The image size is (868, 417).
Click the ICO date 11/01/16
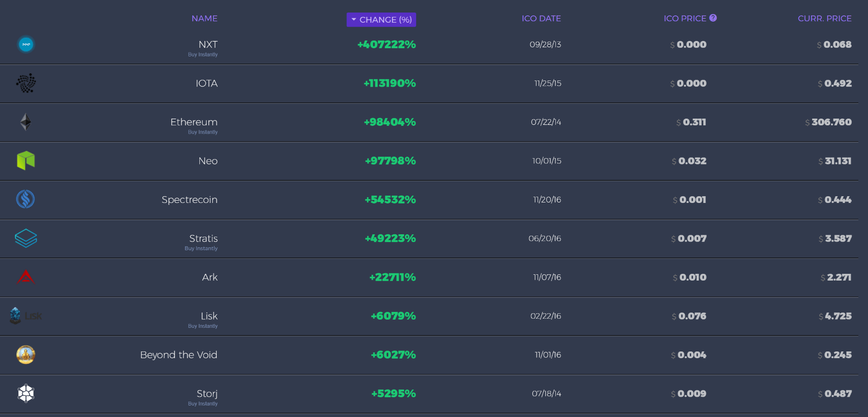pyautogui.click(x=548, y=355)
